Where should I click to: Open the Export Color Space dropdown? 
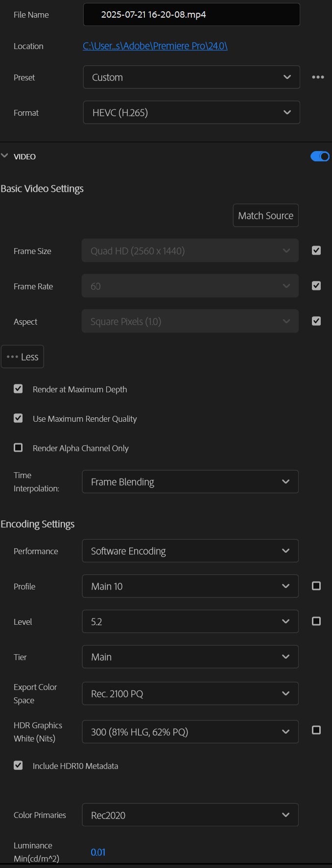tap(190, 693)
